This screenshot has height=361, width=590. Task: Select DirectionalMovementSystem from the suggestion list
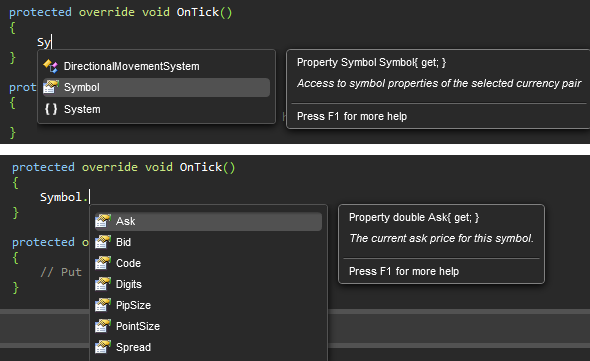pos(156,66)
